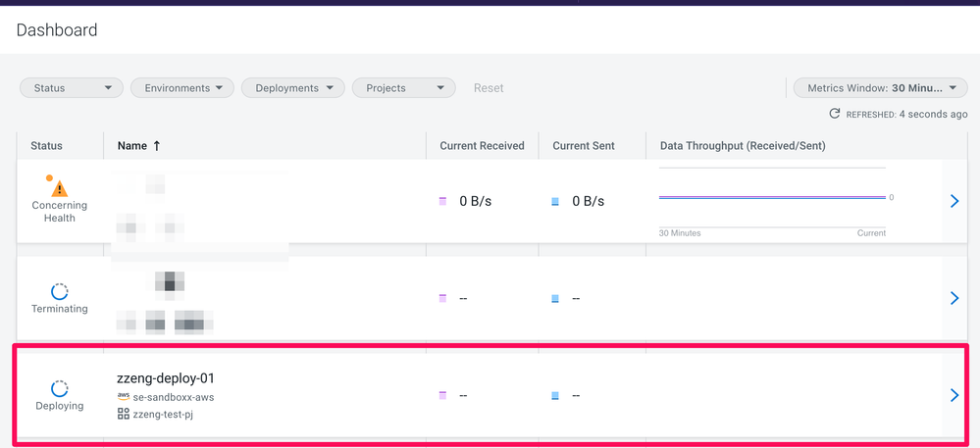
Task: Click sent icon in Terminating row
Action: [x=555, y=298]
